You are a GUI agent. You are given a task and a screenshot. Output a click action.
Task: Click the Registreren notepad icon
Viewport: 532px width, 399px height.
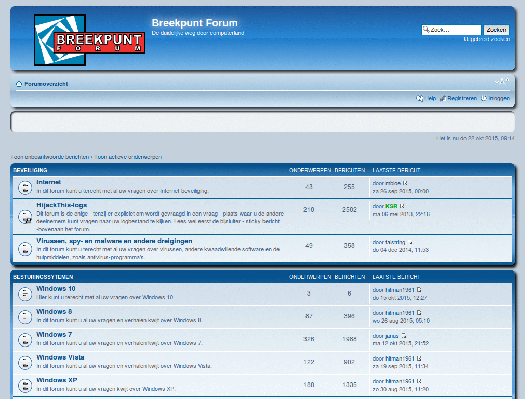pos(443,98)
